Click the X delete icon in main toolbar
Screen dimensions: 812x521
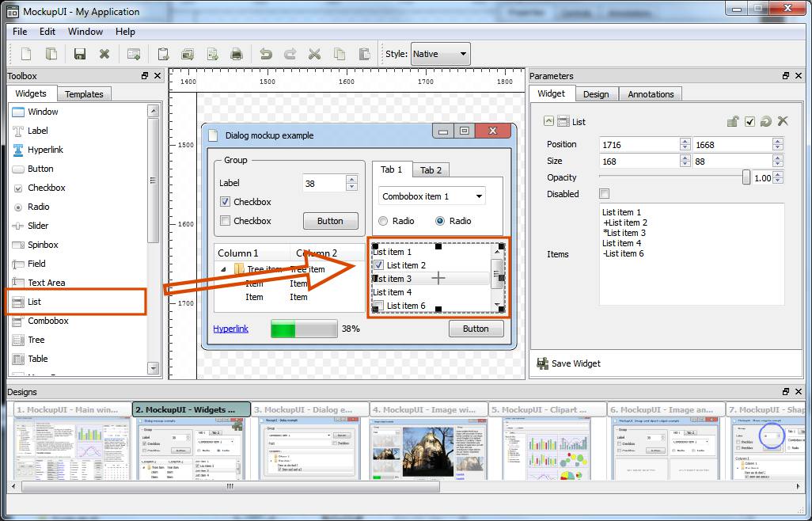point(104,54)
